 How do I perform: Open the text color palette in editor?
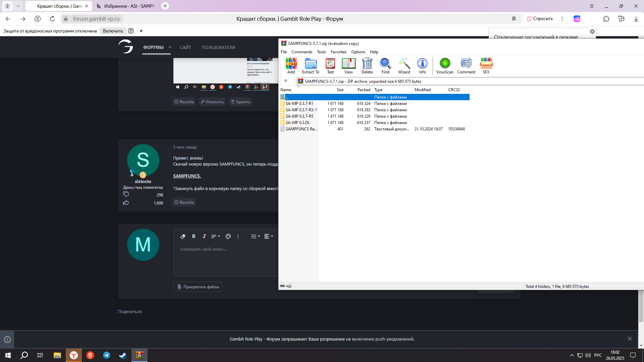coord(228,236)
